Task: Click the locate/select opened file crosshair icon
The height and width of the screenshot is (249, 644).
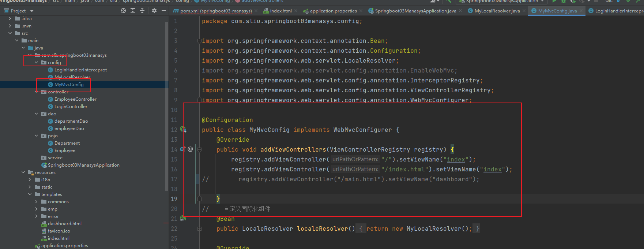Action: (x=123, y=11)
